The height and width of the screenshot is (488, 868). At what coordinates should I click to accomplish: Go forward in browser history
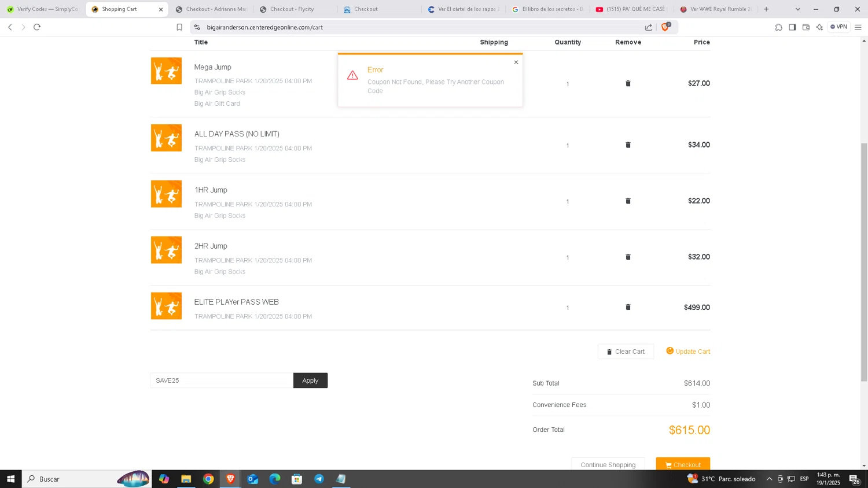pos(23,27)
